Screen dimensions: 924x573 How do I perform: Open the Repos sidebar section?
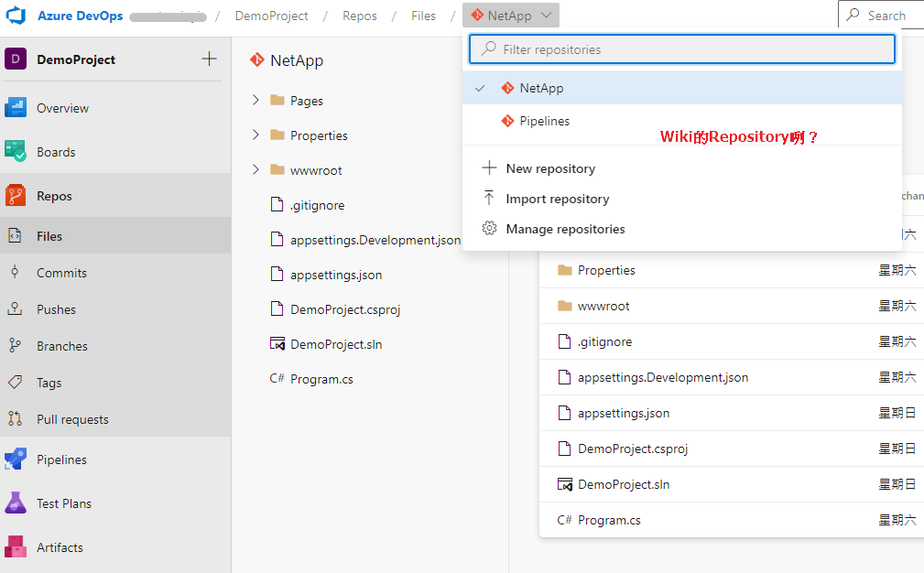click(115, 196)
